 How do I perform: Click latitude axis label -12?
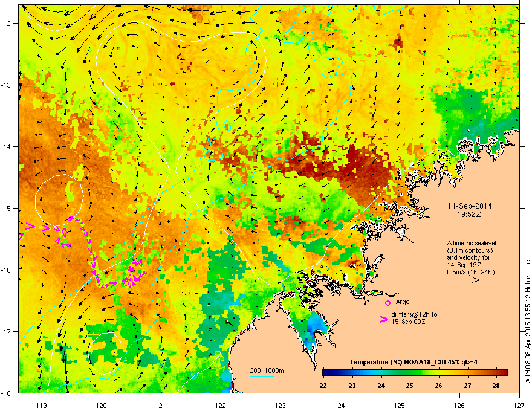[7, 24]
